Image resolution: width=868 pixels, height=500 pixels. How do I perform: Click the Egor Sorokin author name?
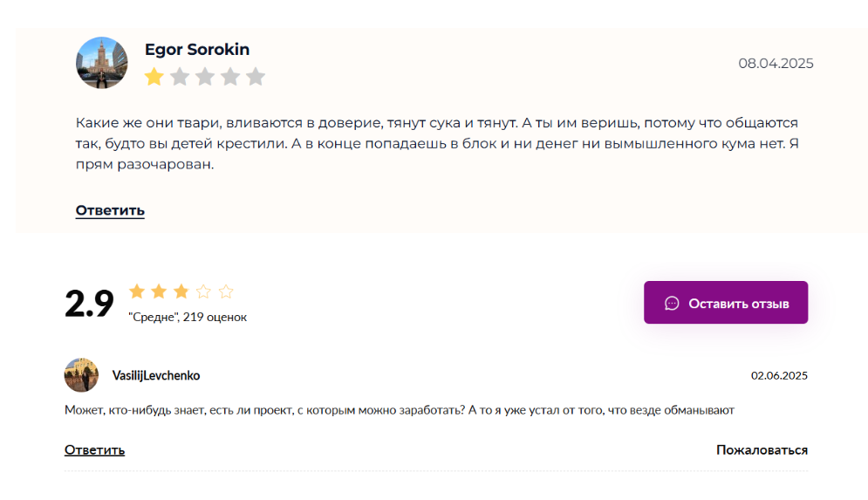pos(197,50)
